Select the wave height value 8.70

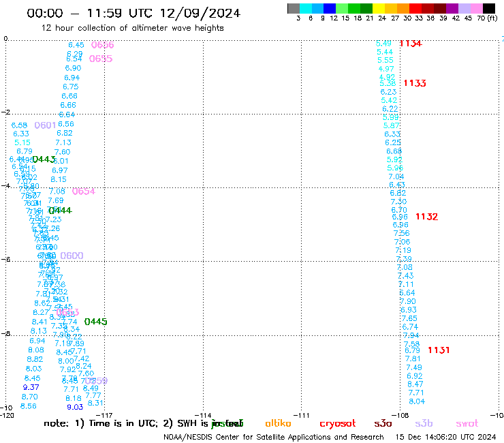[29, 397]
